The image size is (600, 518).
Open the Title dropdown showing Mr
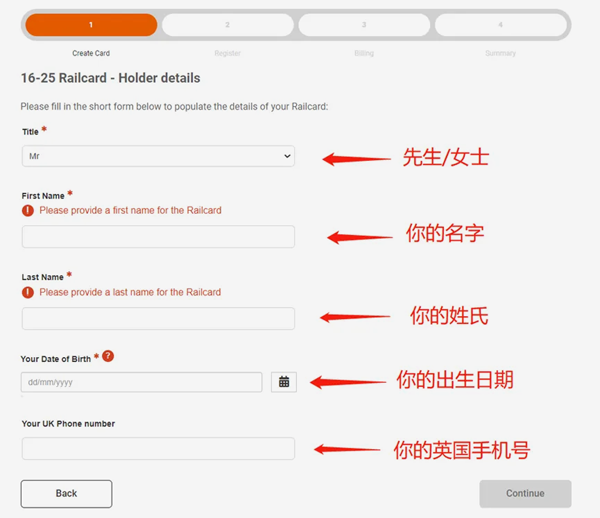point(157,157)
